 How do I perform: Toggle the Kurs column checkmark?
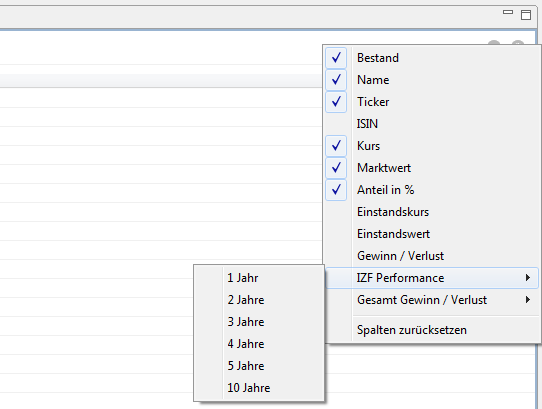pos(336,146)
